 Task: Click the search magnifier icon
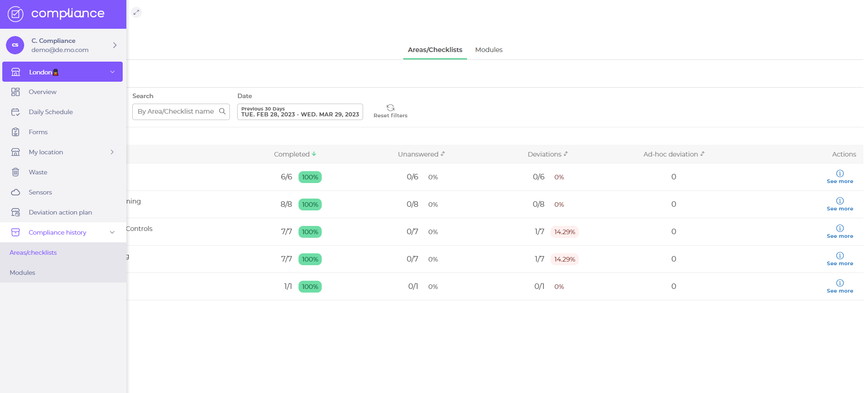click(x=222, y=111)
